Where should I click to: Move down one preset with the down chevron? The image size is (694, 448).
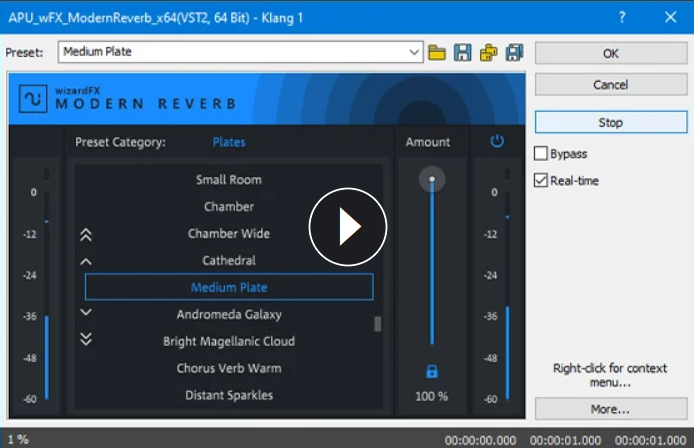(x=86, y=312)
